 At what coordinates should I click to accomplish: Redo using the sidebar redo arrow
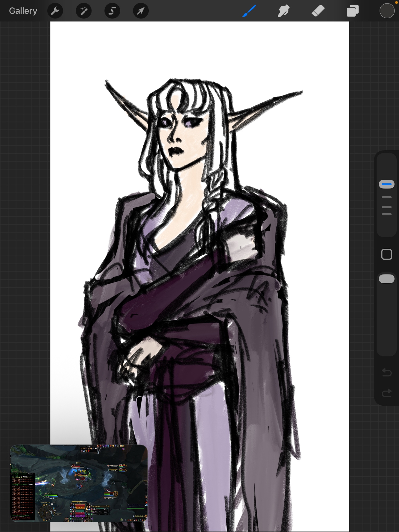coord(386,393)
